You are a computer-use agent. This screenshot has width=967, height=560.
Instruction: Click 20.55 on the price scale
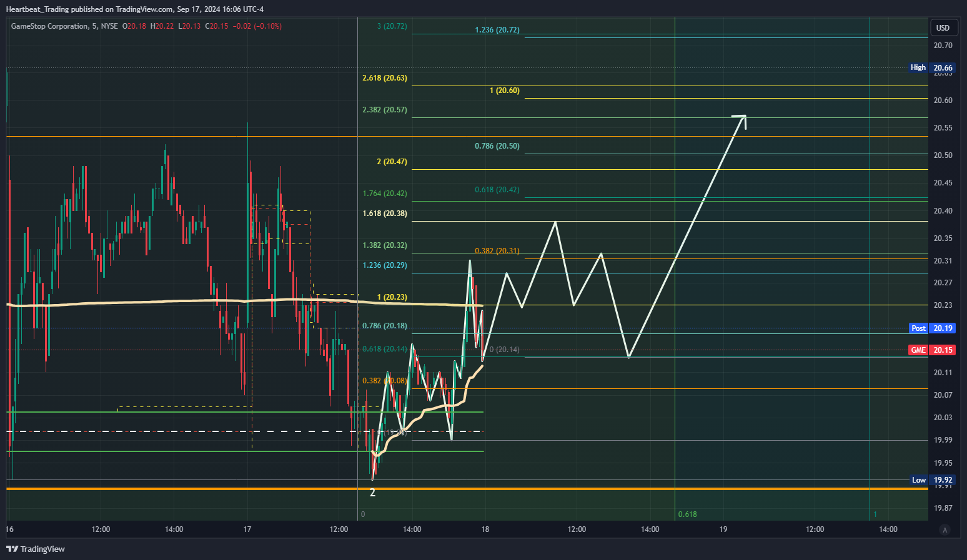pos(943,128)
